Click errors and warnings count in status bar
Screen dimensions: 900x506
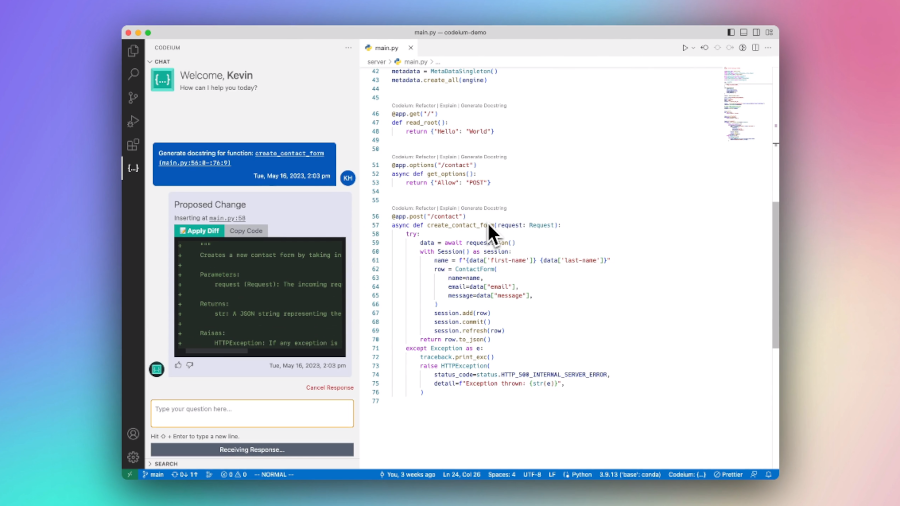[234, 474]
